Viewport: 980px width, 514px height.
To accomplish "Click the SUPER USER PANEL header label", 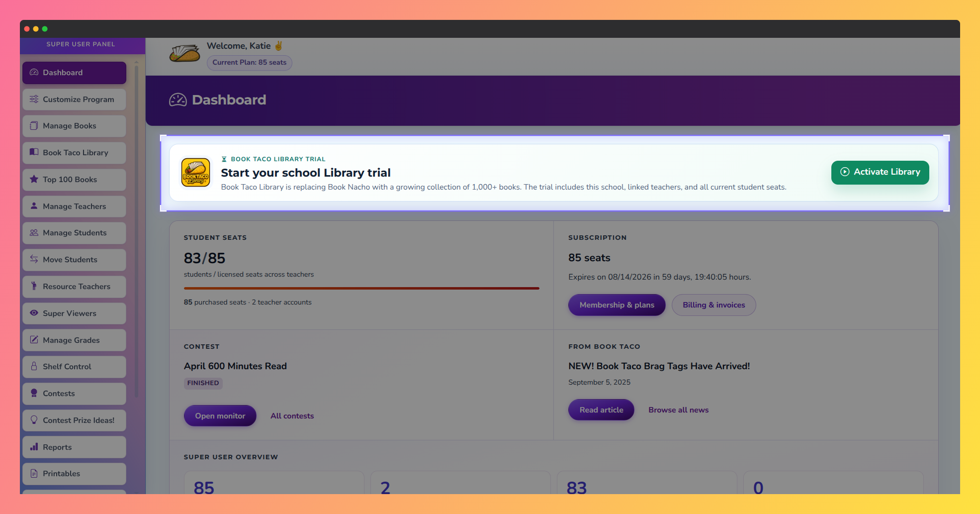I will coord(81,44).
